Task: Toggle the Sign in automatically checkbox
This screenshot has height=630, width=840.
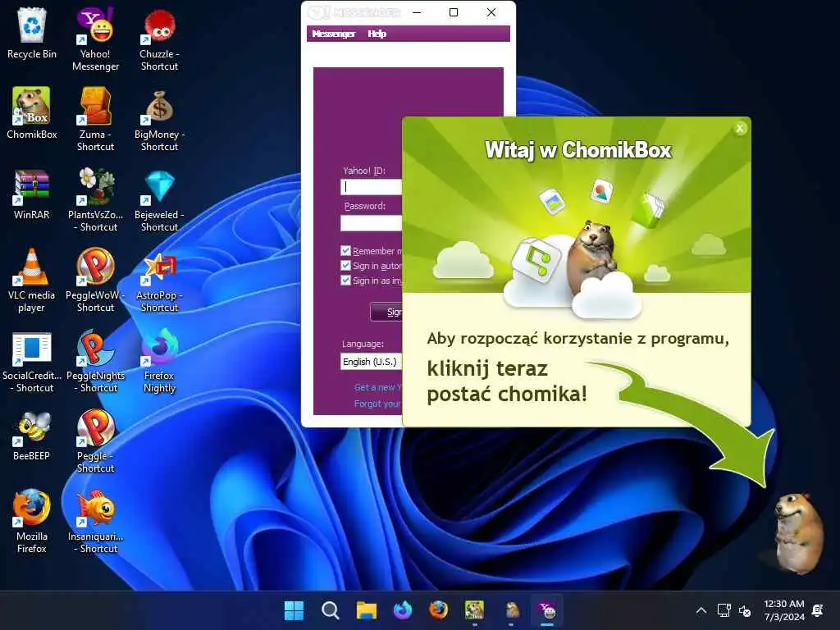Action: click(345, 265)
